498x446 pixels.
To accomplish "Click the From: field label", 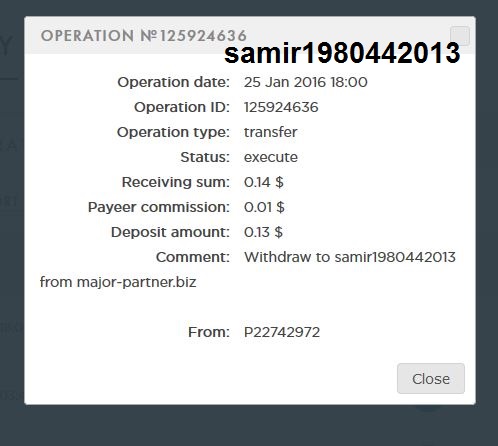I will pos(209,332).
